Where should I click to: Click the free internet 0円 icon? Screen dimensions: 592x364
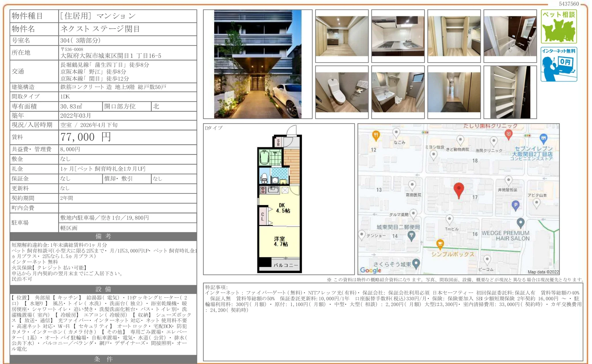pos(559,65)
